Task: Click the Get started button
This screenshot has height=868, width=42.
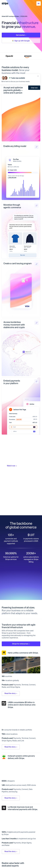Action: click(21, 35)
